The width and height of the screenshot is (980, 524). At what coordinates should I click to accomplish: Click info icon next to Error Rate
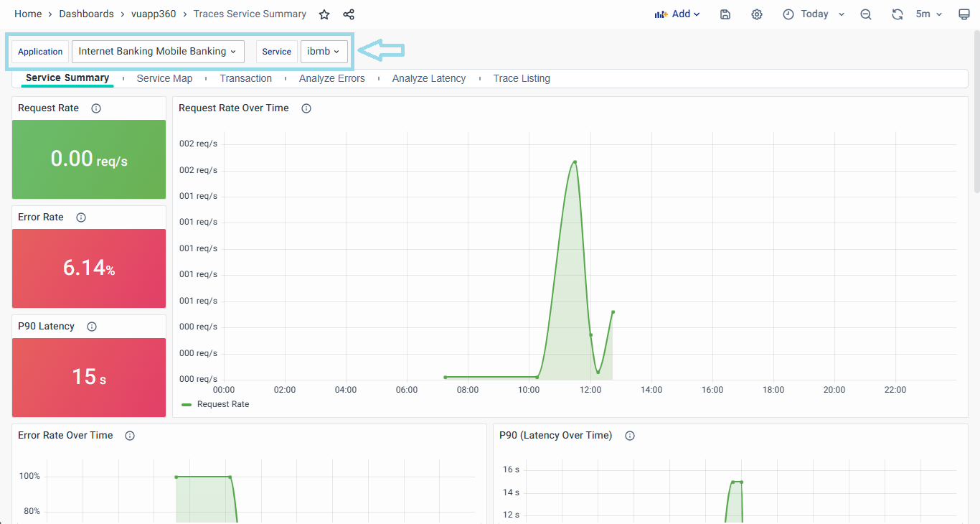(x=81, y=217)
